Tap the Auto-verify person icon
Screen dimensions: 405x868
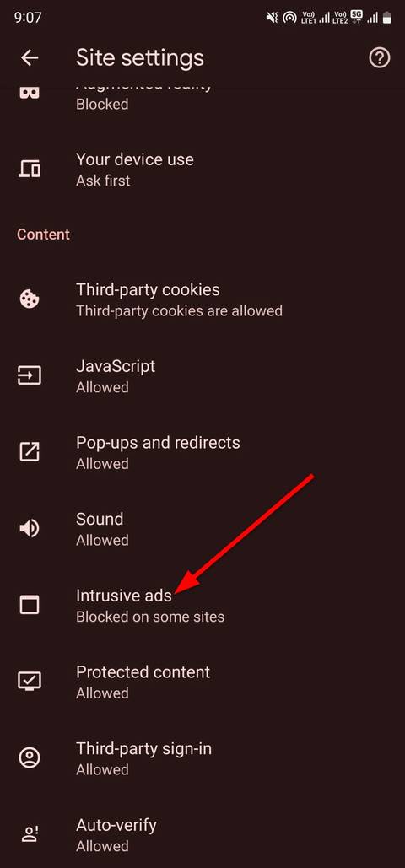(x=30, y=835)
